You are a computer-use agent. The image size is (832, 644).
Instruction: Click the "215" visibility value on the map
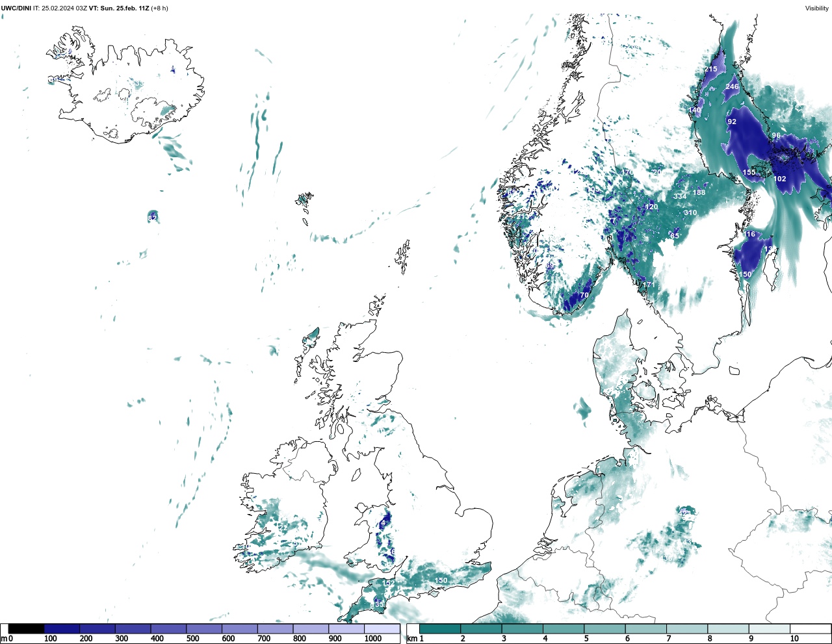click(710, 70)
